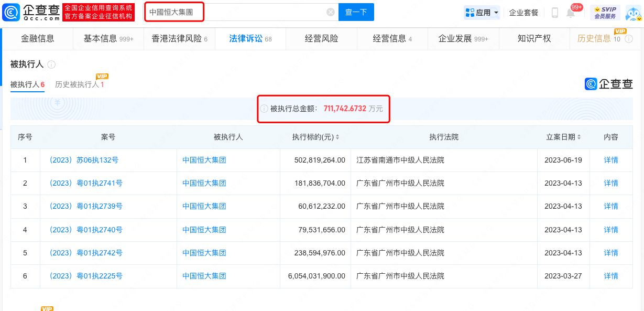Click the 执行法院 column header

444,137
